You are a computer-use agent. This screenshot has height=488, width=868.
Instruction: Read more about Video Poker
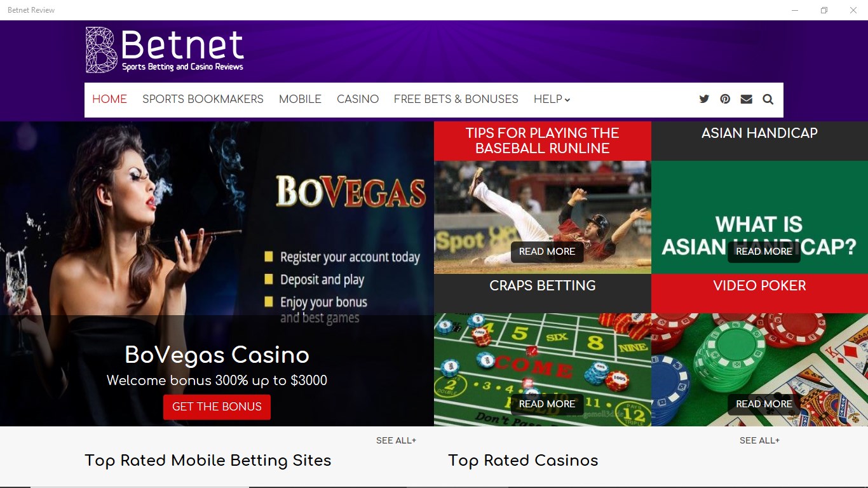[x=764, y=404]
